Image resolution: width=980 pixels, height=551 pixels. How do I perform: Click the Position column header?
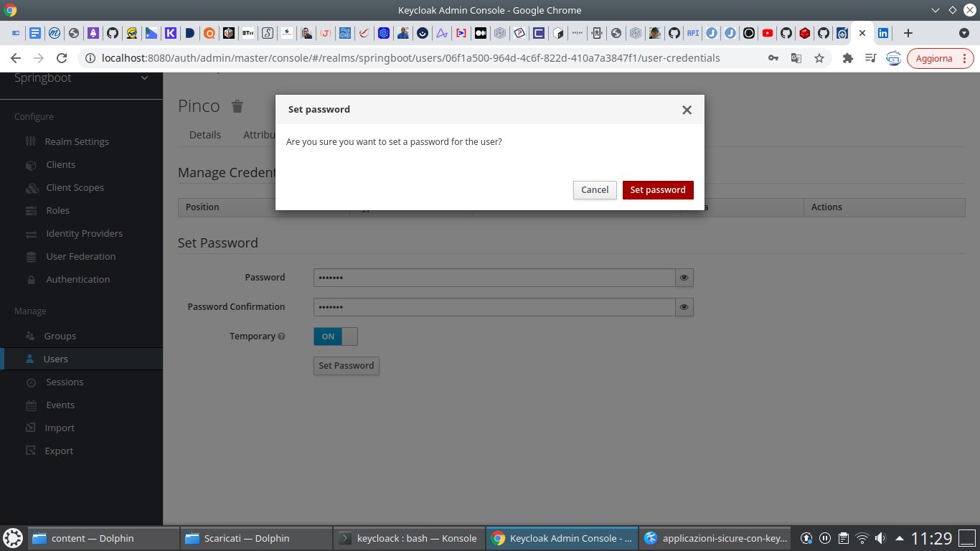coord(202,207)
